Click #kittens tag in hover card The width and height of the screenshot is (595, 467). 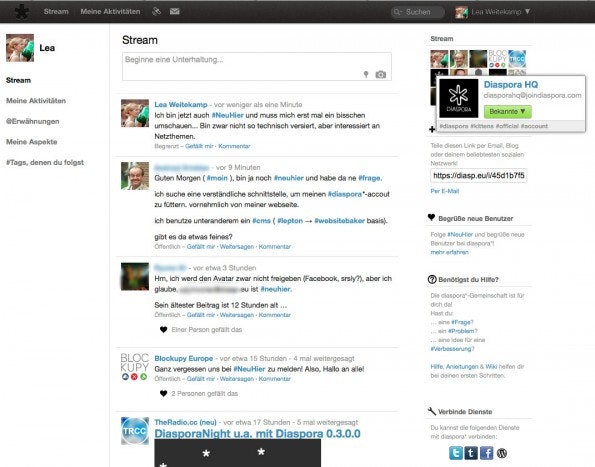tap(482, 126)
